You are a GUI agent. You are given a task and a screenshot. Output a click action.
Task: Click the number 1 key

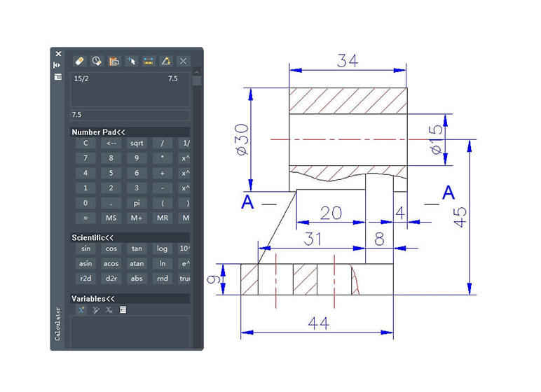pyautogui.click(x=85, y=188)
